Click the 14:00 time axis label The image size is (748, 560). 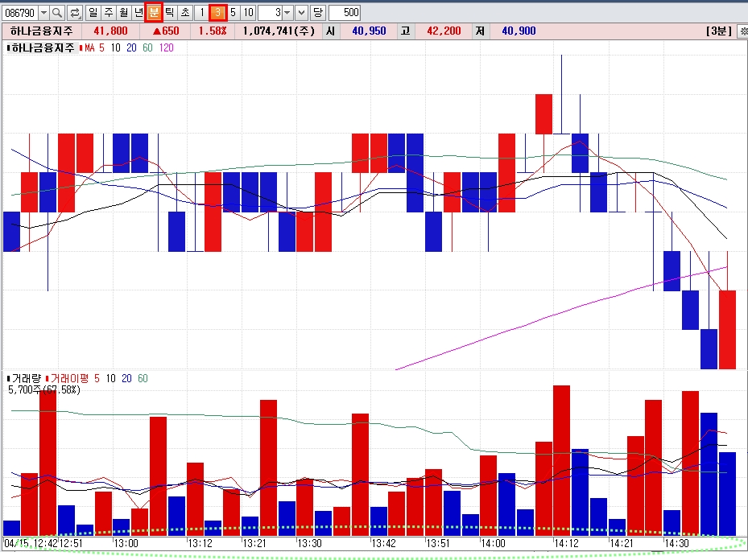pyautogui.click(x=493, y=543)
